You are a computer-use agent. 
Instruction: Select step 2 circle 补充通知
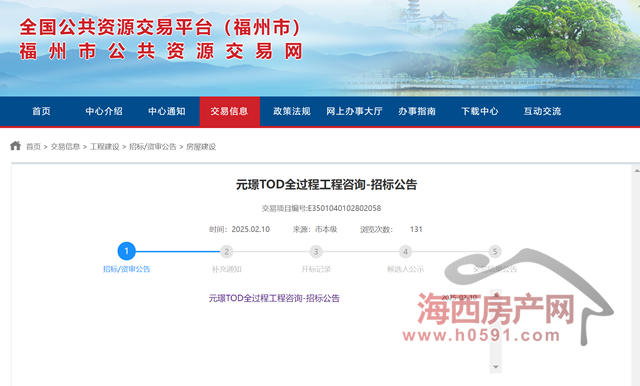227,252
